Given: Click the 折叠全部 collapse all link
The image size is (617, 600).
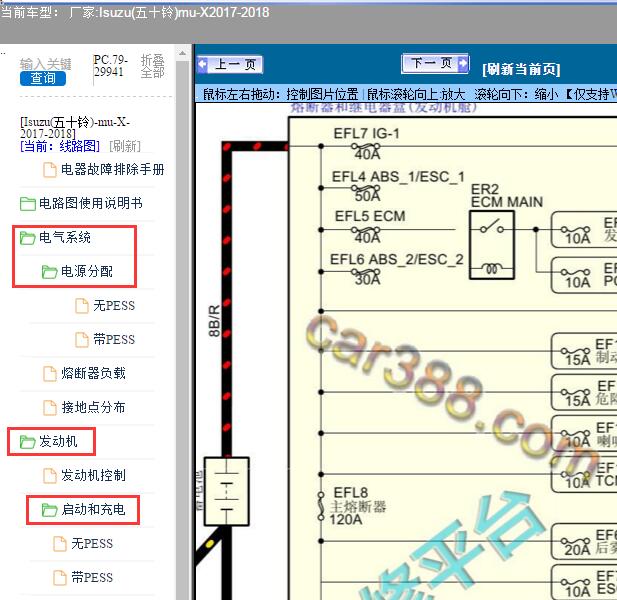Looking at the screenshot, I should (x=152, y=66).
